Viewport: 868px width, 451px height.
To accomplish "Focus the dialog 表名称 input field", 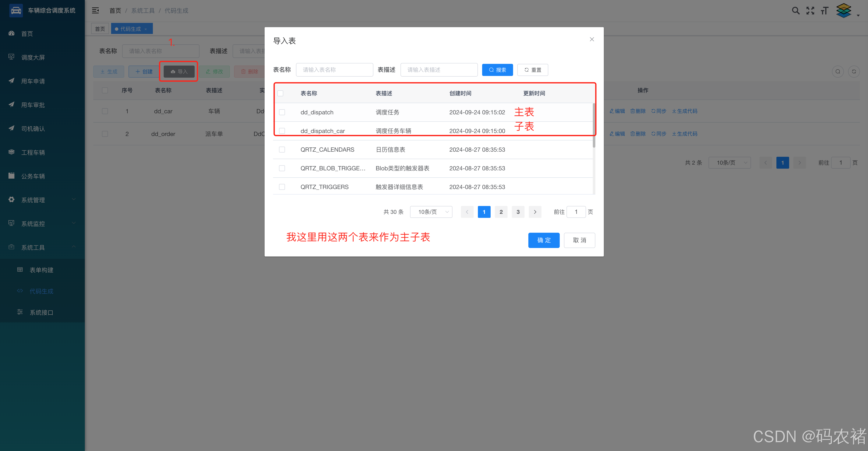I will click(335, 70).
